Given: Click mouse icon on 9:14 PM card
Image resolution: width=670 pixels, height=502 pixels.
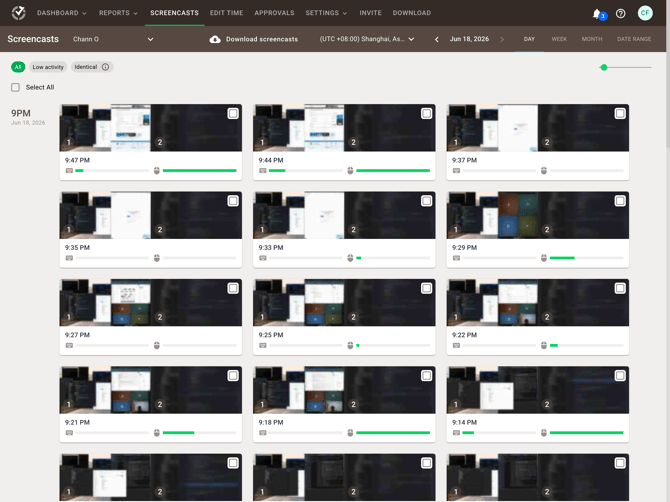Looking at the screenshot, I should [x=544, y=433].
